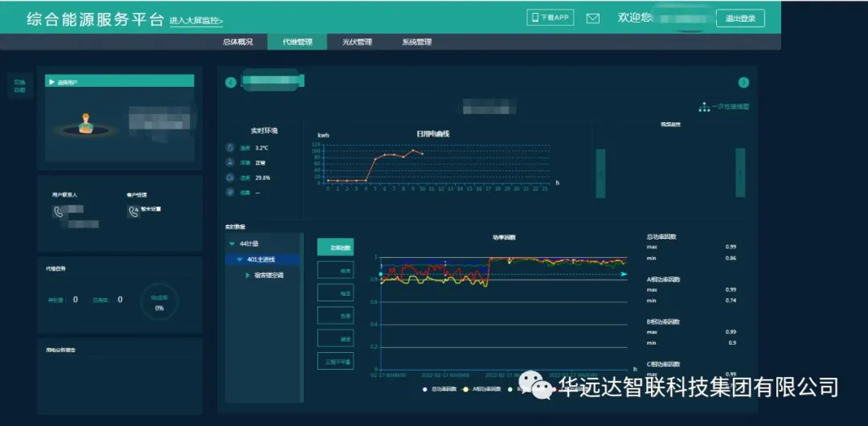
Task: Switch to the 光伏管理 tab
Action: point(358,42)
